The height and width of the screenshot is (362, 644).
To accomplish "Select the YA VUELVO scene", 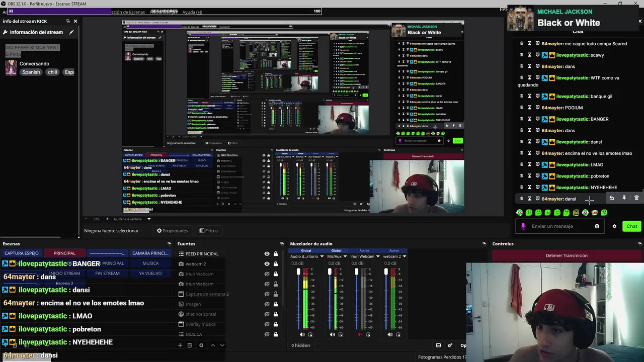I will tap(150, 274).
